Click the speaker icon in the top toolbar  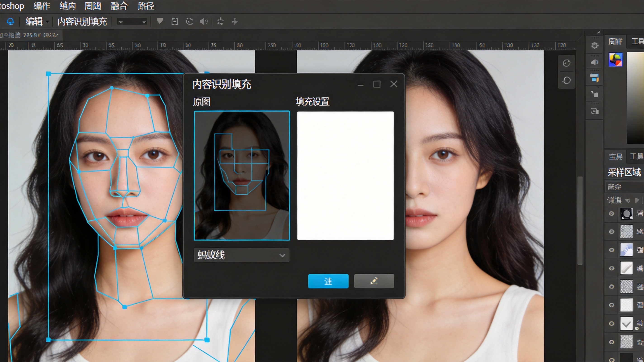click(x=204, y=22)
